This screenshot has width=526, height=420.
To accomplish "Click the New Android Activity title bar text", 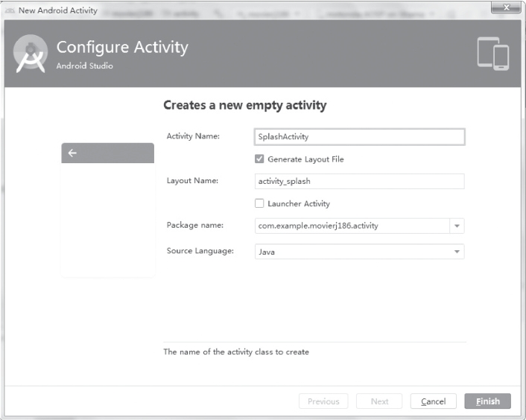I will (57, 10).
